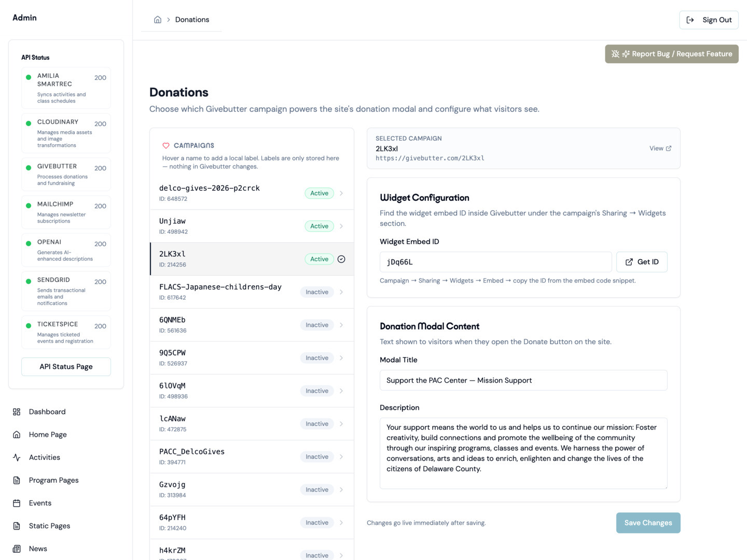Click the Inactive badge on 6QNMEb row
747x560 pixels.
(x=317, y=325)
